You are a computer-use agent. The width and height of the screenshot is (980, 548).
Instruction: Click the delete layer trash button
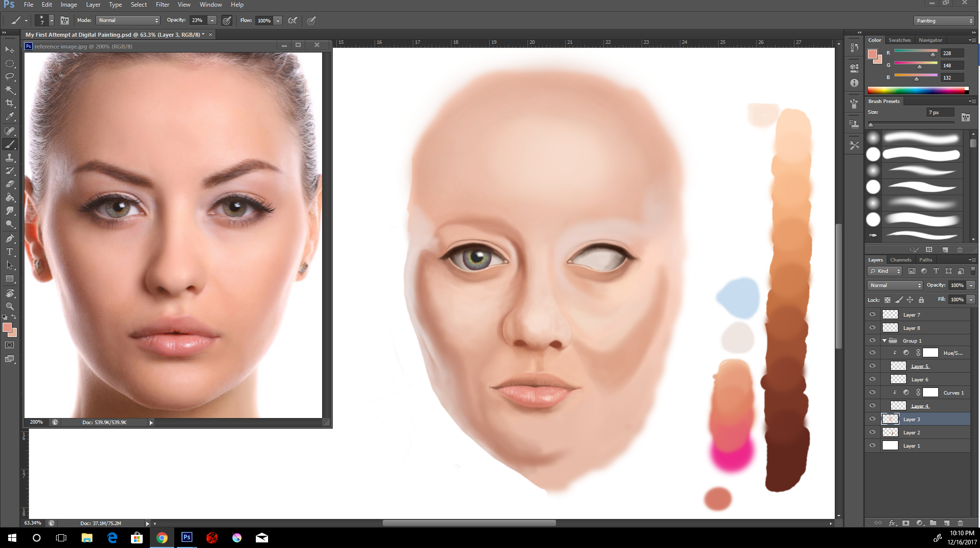960,523
